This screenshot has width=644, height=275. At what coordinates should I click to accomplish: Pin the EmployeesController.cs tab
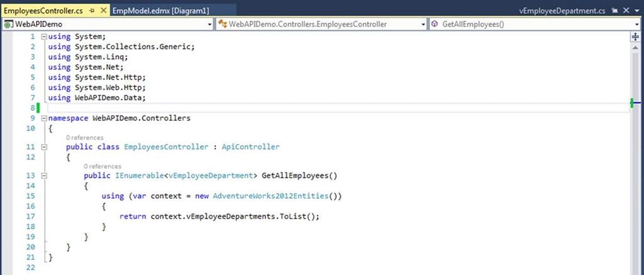(x=93, y=11)
